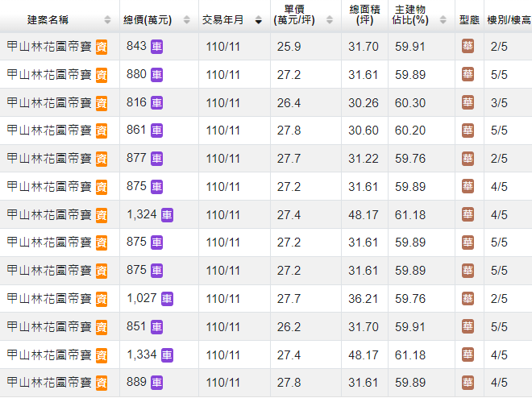
Task: Select the floor value 3/5
Action: coord(499,102)
